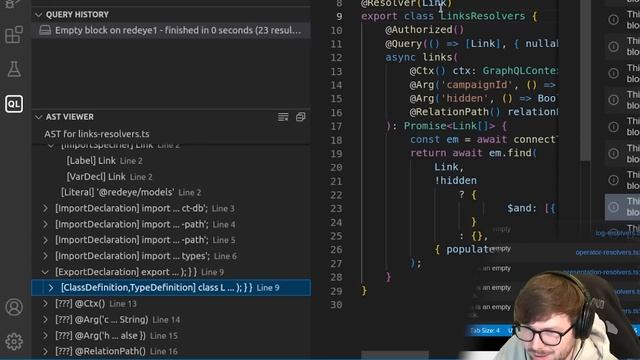Open the Accounts menu icon
Viewport: 640px width, 360px height.
pyautogui.click(x=14, y=307)
